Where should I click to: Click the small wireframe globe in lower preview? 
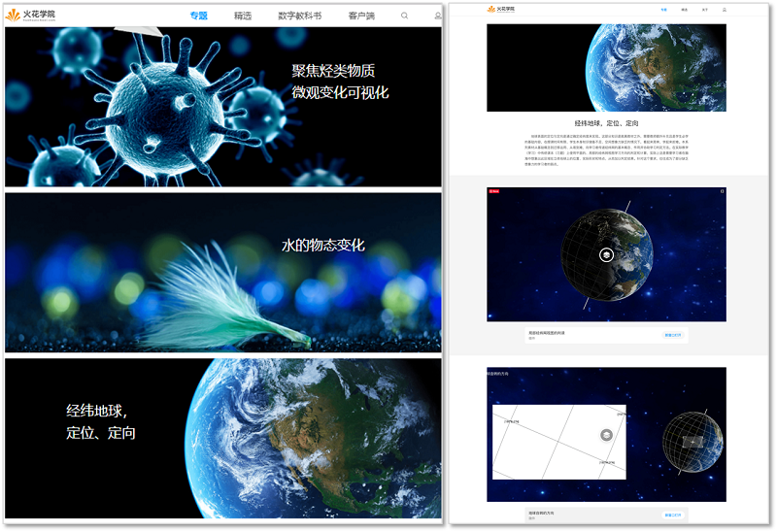693,442
